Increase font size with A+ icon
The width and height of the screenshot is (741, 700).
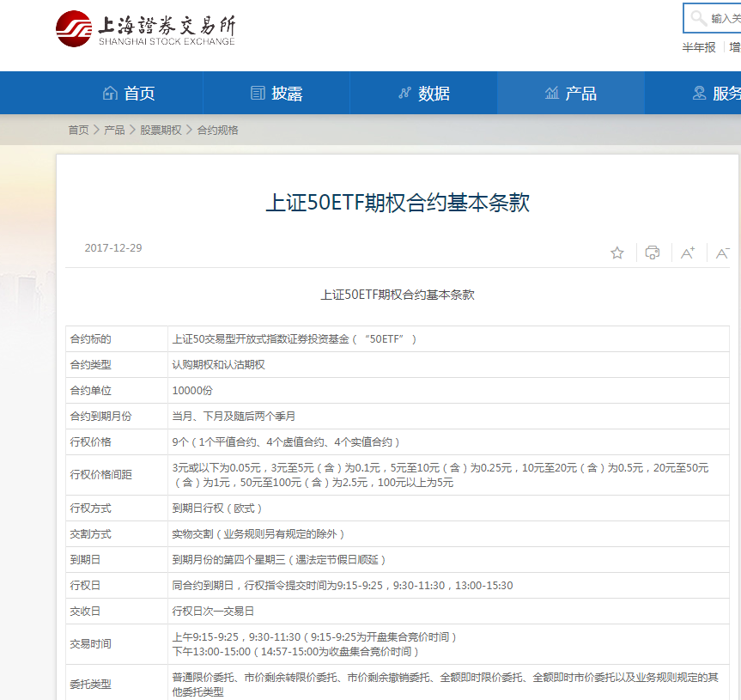[x=688, y=253]
